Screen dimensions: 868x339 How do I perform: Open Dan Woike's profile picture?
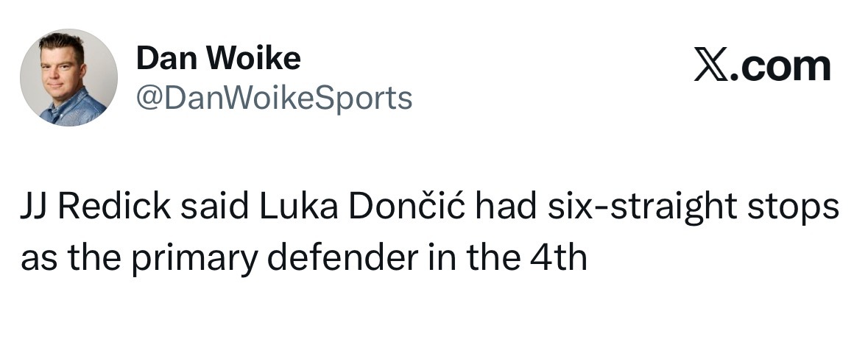tap(68, 77)
